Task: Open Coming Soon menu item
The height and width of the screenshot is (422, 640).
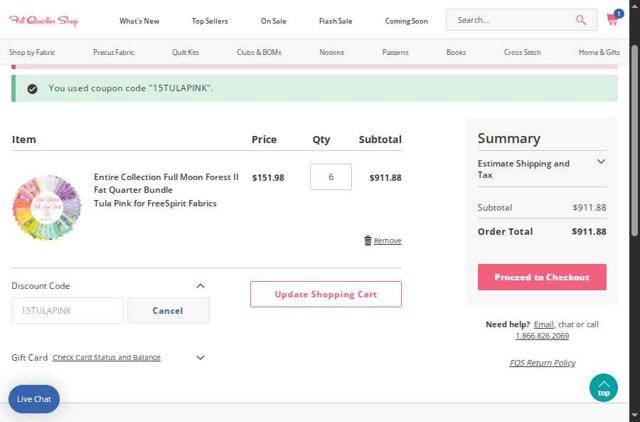Action: pos(407,21)
